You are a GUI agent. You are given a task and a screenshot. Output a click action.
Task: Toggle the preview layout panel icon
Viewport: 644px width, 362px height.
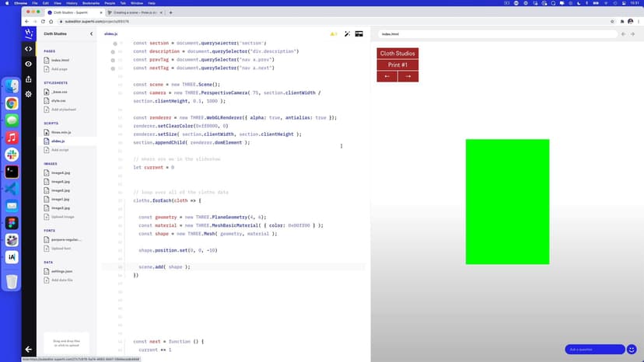359,34
